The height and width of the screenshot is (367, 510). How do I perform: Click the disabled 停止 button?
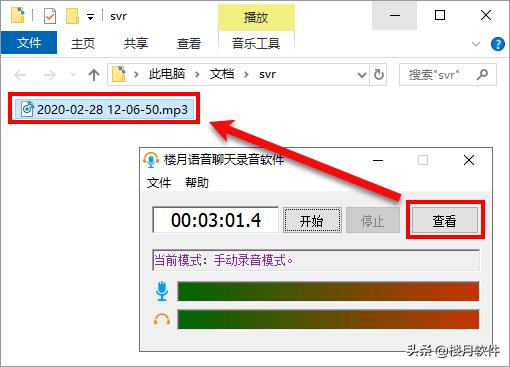373,220
